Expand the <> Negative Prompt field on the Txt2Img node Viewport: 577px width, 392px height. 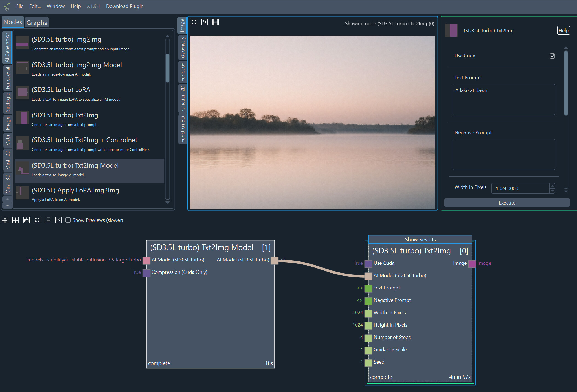pyautogui.click(x=360, y=300)
